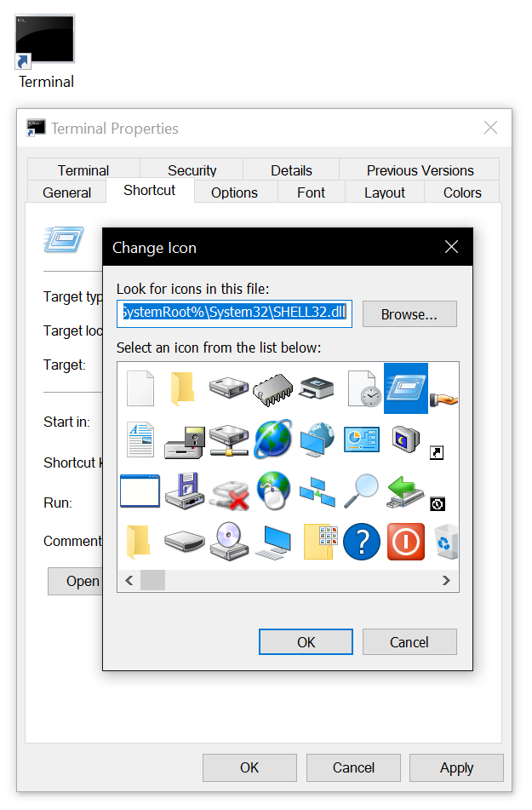The height and width of the screenshot is (810, 532).
Task: Pick the Internet Explorer globe icon
Action: 273,439
